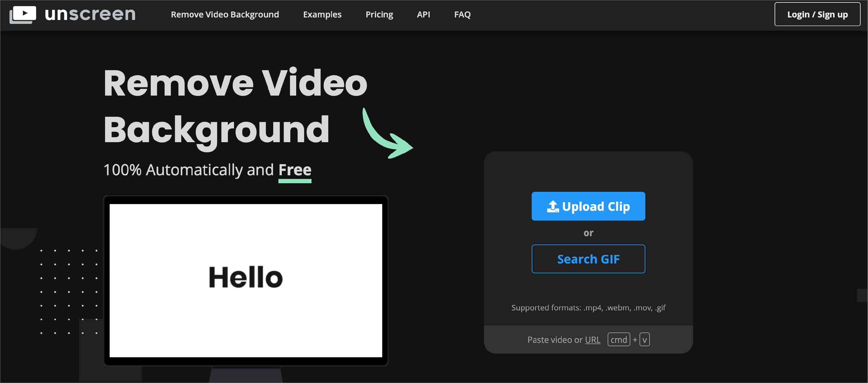Click the URL link to paste a video

pyautogui.click(x=592, y=339)
